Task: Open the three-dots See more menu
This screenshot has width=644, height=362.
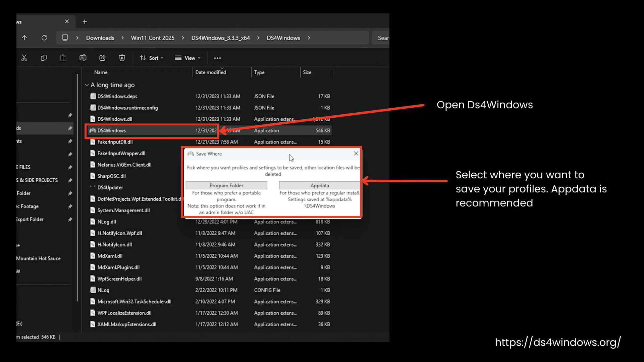Action: [x=217, y=58]
